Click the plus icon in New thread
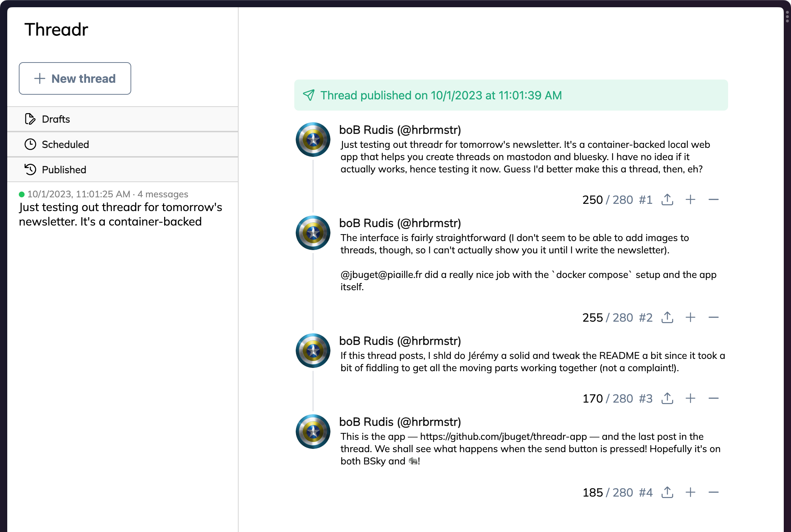 (40, 78)
